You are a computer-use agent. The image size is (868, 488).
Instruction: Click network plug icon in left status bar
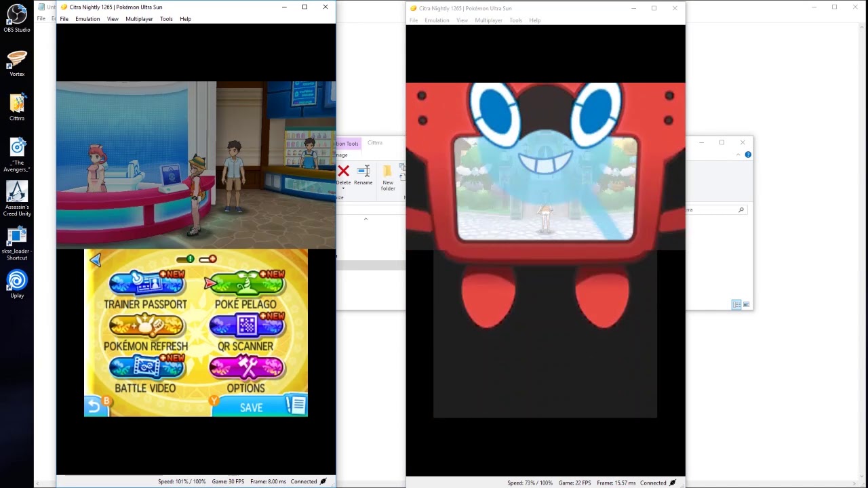(x=323, y=482)
